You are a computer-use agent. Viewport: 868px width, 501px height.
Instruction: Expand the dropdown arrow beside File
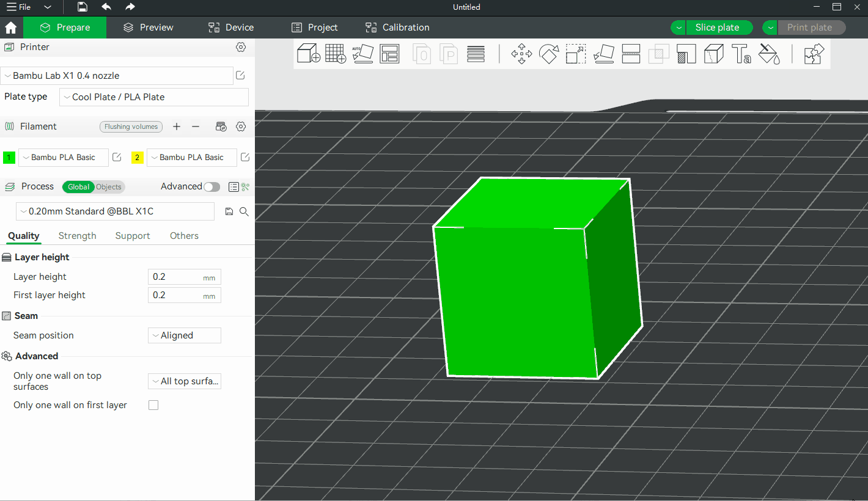click(48, 7)
